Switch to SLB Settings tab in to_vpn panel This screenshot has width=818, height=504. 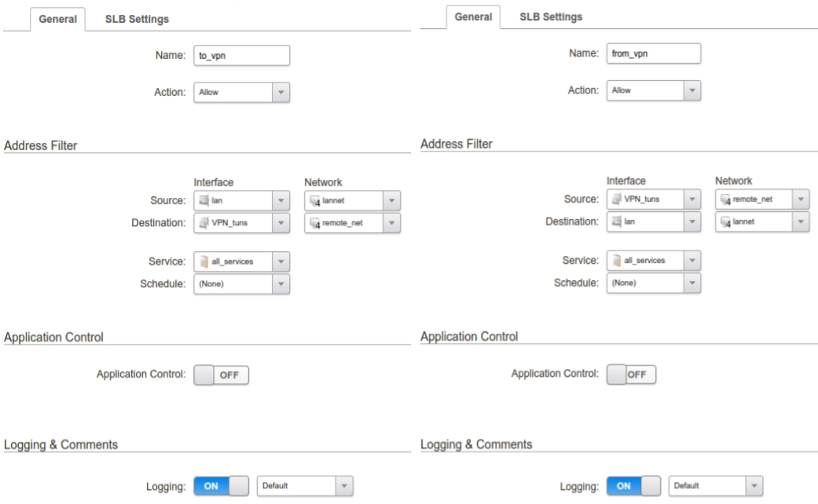point(138,19)
